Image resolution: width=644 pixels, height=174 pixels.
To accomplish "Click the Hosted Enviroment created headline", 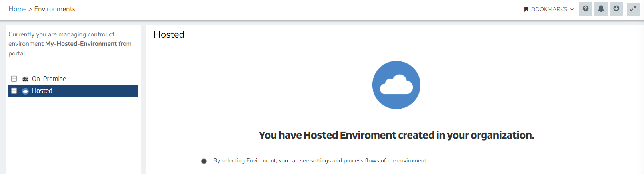I will pos(396,135).
